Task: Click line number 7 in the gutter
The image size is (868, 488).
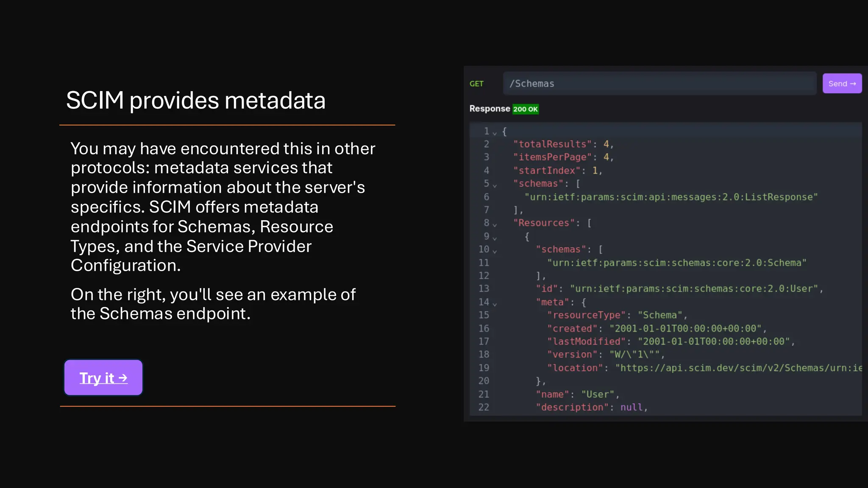Action: point(487,210)
